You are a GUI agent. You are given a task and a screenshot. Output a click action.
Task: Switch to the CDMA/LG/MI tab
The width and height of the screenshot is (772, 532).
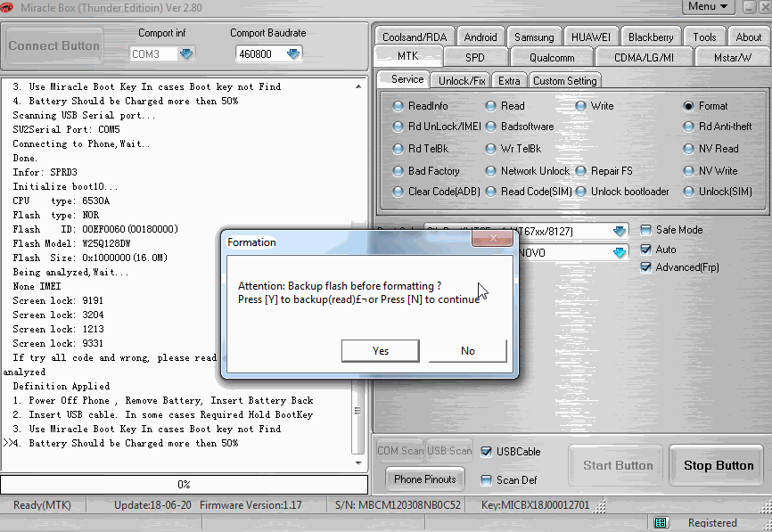tap(644, 58)
